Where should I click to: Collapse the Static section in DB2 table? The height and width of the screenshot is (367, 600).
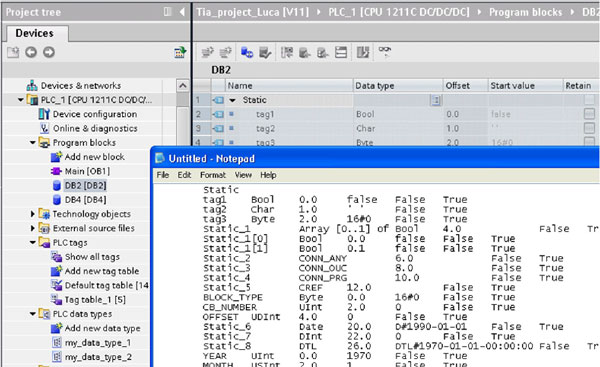click(232, 100)
